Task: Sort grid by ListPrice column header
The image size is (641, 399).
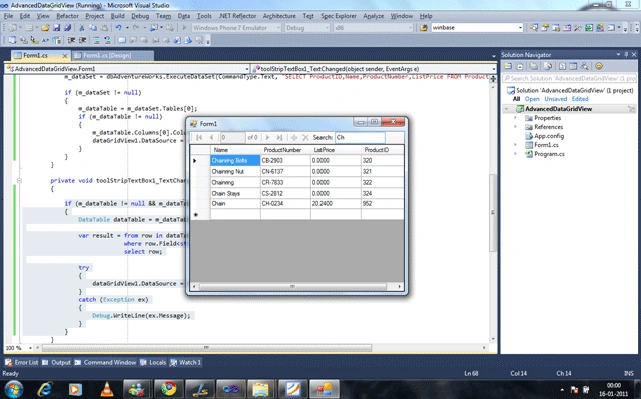Action: [335, 150]
